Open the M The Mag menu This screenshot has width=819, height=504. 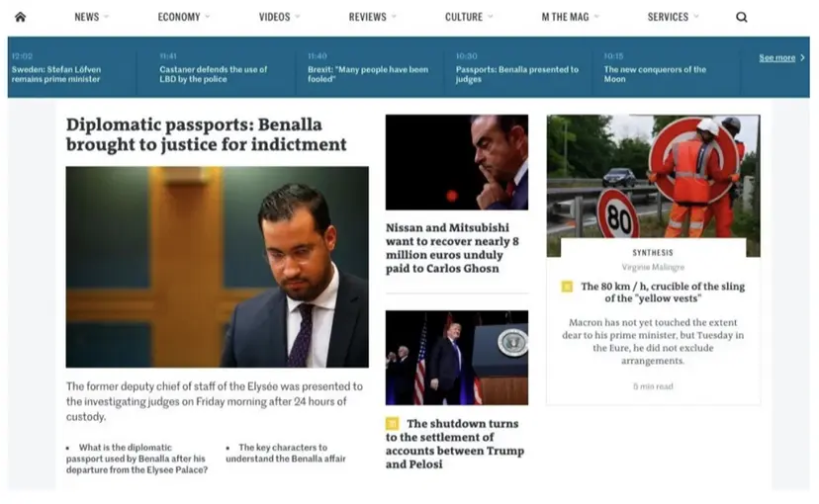565,17
